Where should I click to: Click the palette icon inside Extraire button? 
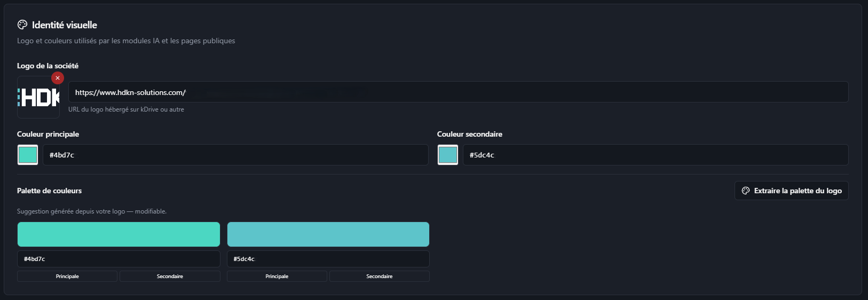tap(746, 191)
